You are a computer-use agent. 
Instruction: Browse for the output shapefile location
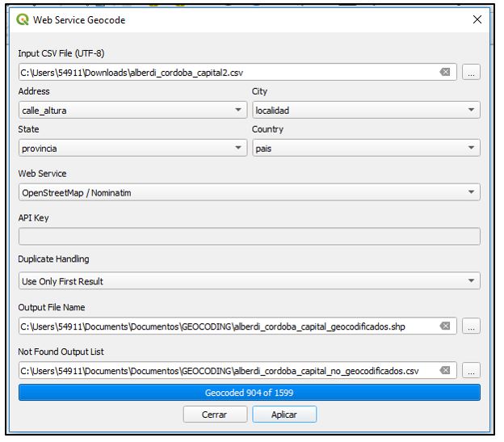tap(471, 326)
